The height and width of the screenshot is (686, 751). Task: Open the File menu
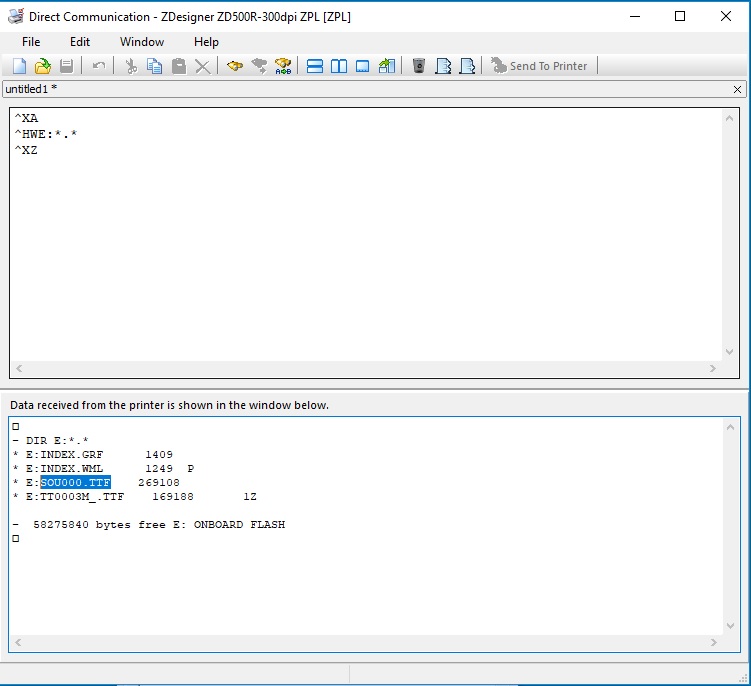coord(31,42)
